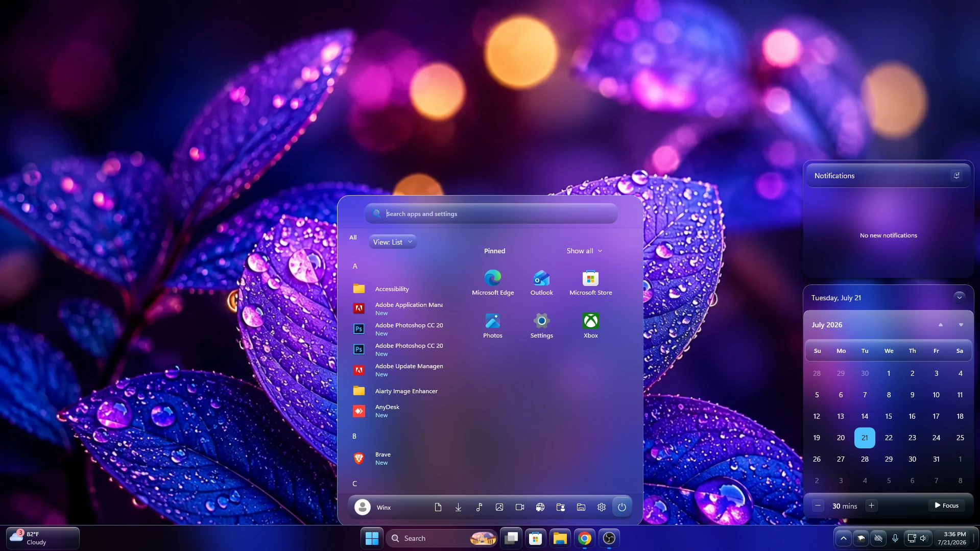Select July 31 in the calendar
This screenshot has width=980, height=551.
pos(936,459)
